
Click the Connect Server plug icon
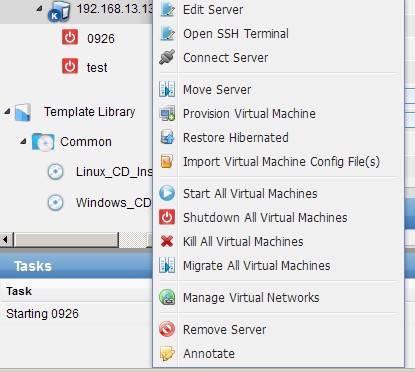(x=167, y=57)
